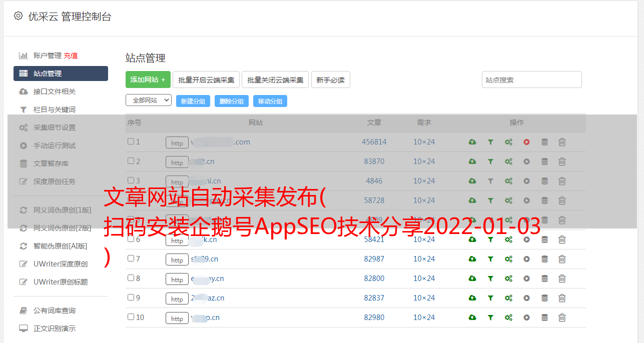644x343 pixels.
Task: Click 批量关闭云端采集 button
Action: pos(275,79)
